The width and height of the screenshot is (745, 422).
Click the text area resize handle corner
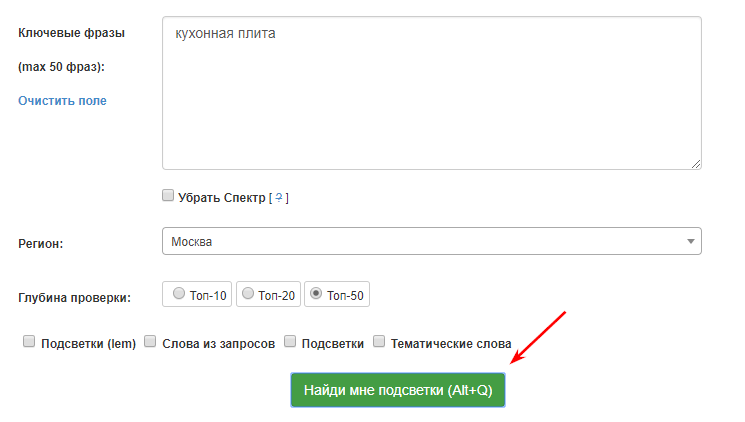(x=696, y=164)
